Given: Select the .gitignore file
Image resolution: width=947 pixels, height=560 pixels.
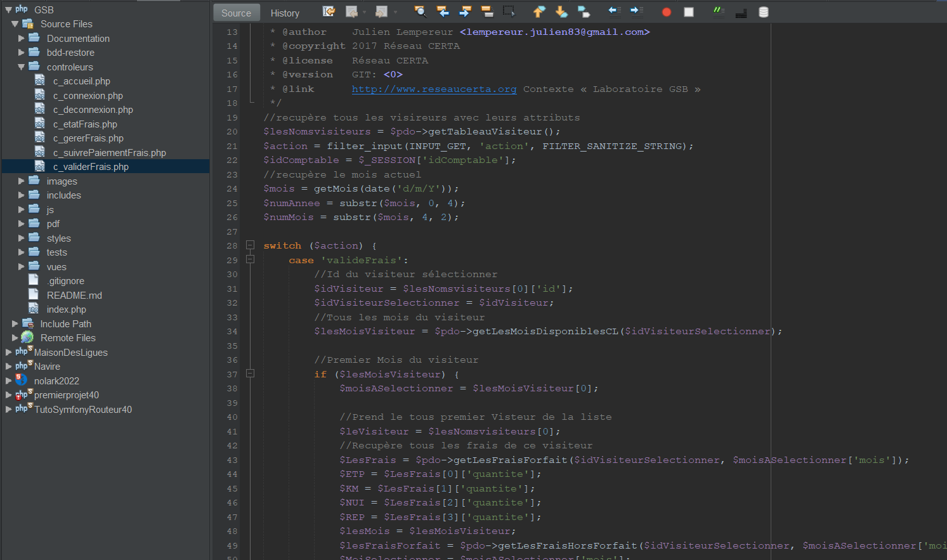Looking at the screenshot, I should pyautogui.click(x=65, y=281).
